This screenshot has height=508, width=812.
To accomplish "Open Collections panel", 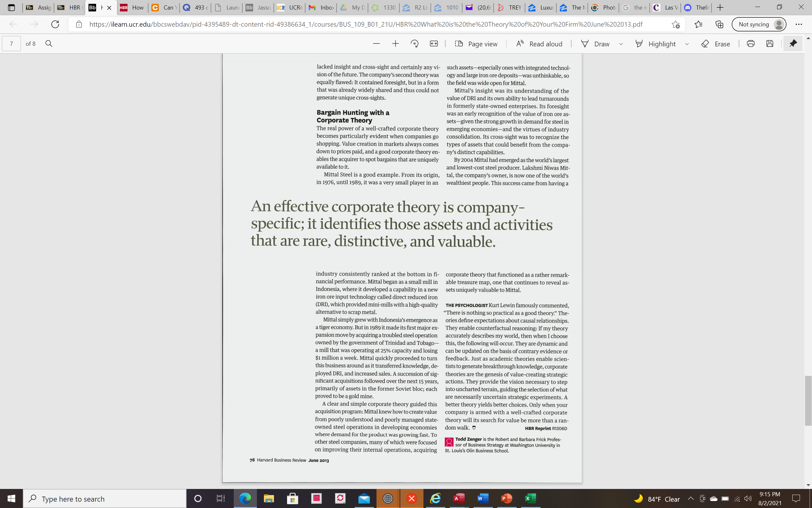I will [x=719, y=24].
